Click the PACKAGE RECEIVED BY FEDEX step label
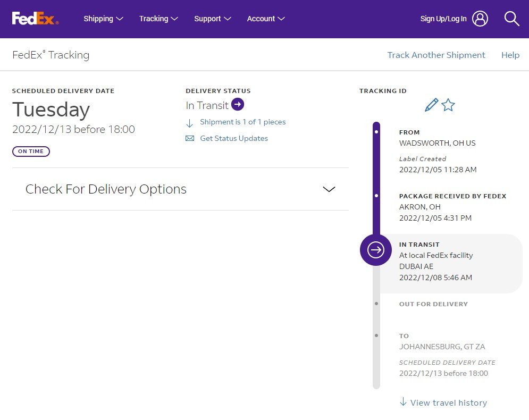This screenshot has height=420, width=529. (453, 196)
